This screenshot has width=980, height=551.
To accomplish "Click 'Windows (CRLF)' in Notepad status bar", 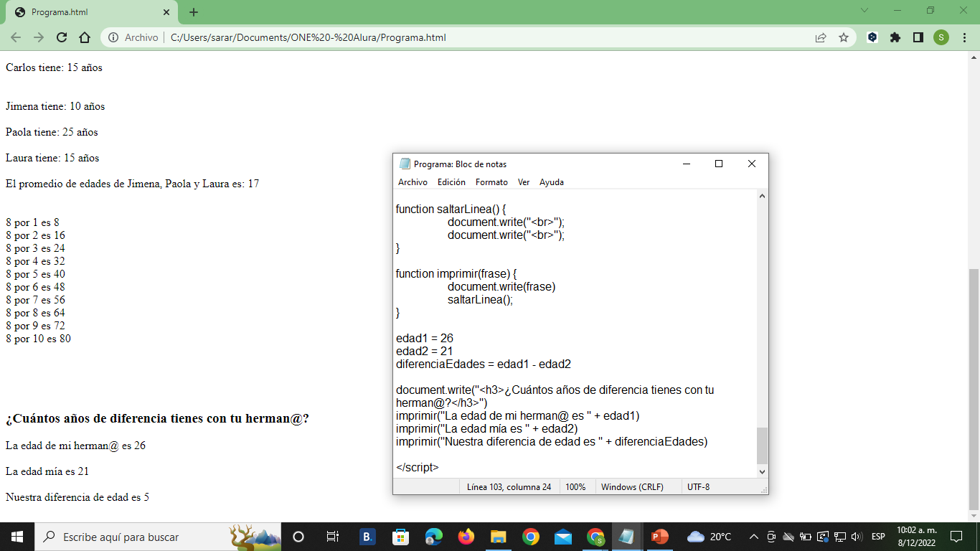I will (632, 487).
